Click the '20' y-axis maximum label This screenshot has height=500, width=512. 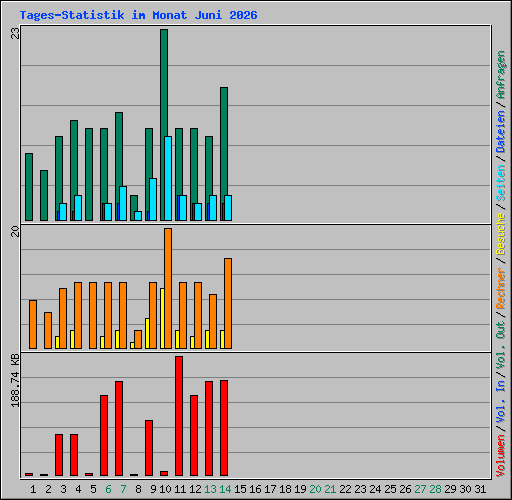(15, 231)
